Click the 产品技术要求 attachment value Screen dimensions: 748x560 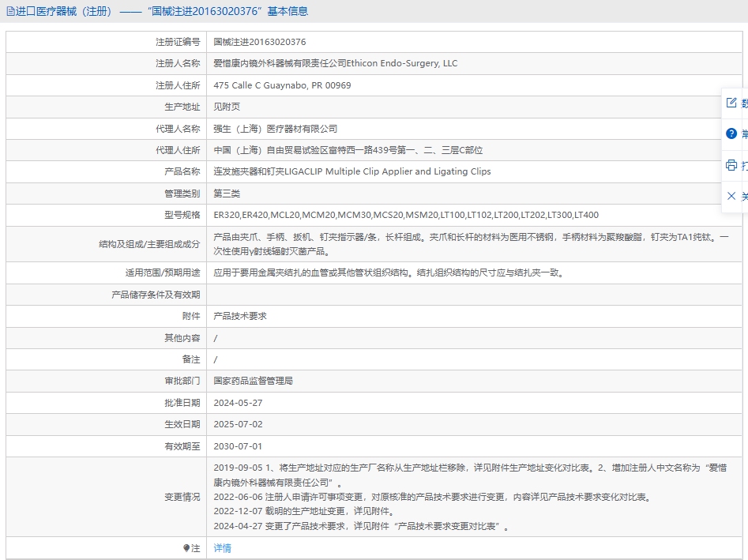coord(240,316)
